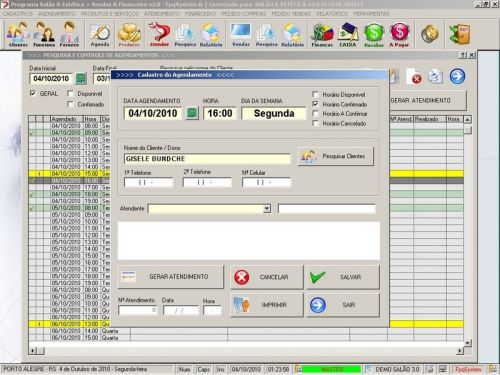
Task: Click the red Atender icon
Action: coord(159,34)
